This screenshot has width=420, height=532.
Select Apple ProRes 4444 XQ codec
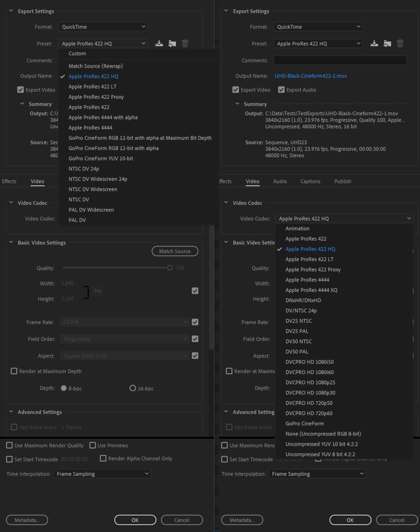[x=344, y=290]
